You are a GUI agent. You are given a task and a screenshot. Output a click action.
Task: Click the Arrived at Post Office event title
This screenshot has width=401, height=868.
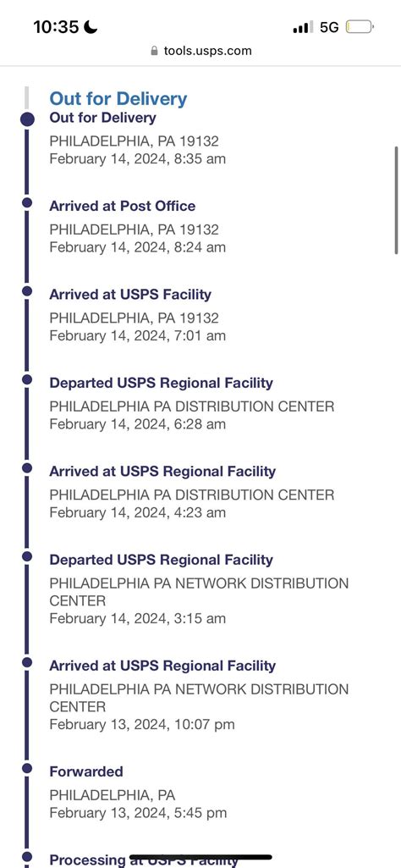pyautogui.click(x=122, y=206)
